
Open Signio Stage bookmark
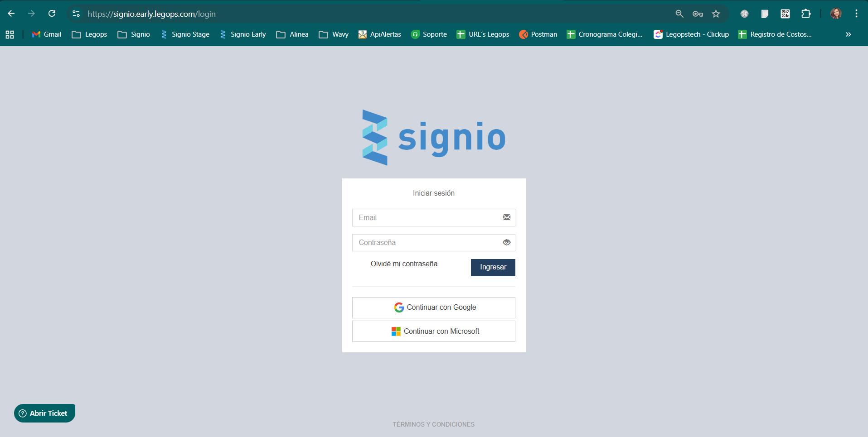(x=185, y=34)
